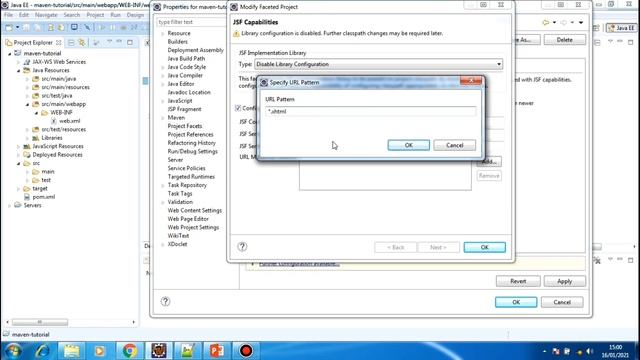Screen dimensions: 640x360
Task: Toggle the Configure checkbox in JSF Capabilities
Action: pyautogui.click(x=238, y=108)
